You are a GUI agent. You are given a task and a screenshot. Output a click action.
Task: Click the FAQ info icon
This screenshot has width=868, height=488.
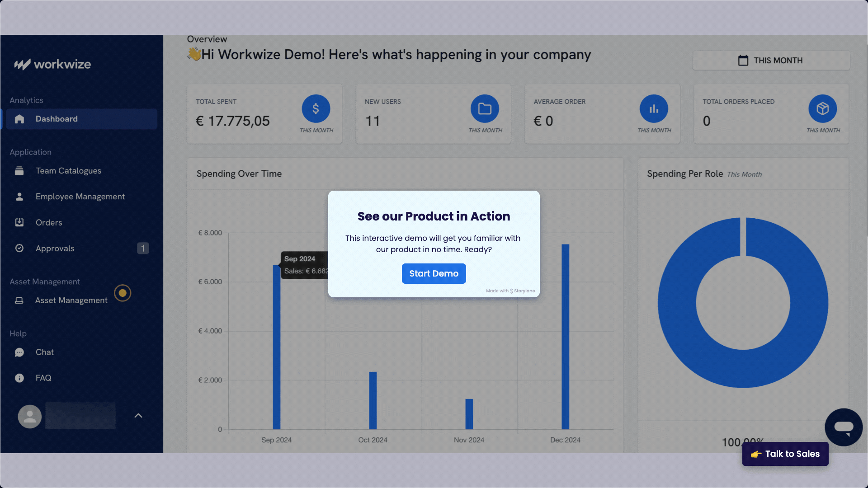coord(19,378)
